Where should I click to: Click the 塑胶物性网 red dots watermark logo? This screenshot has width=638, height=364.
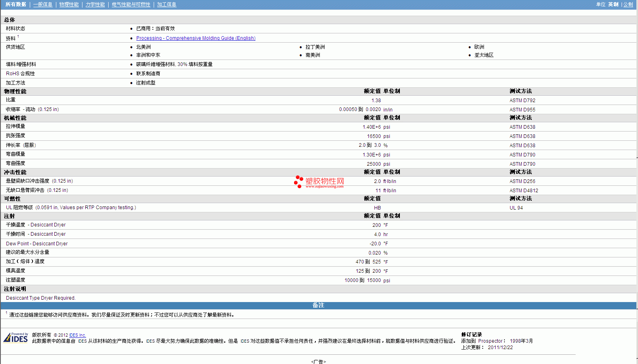298,181
